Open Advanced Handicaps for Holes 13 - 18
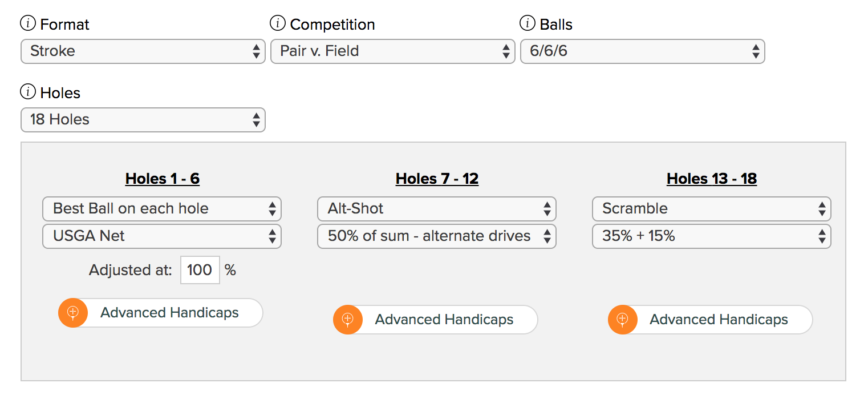The width and height of the screenshot is (868, 395). click(x=719, y=320)
